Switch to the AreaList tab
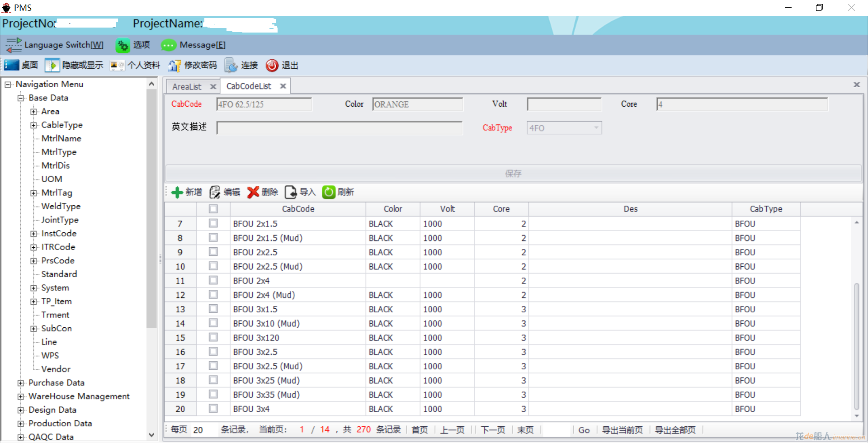This screenshot has width=868, height=443. [x=186, y=86]
